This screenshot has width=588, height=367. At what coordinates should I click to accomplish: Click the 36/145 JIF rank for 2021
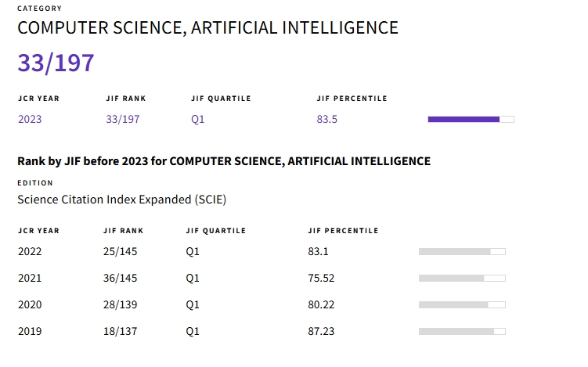coord(120,278)
